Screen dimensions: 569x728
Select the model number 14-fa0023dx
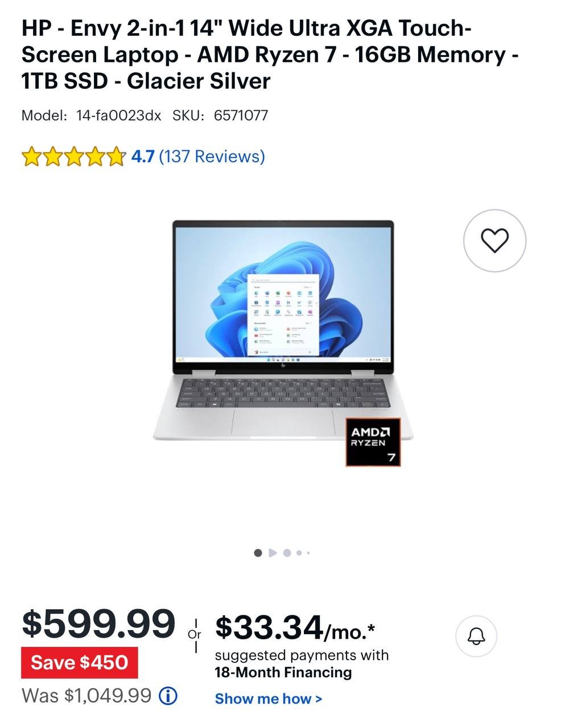pyautogui.click(x=119, y=115)
